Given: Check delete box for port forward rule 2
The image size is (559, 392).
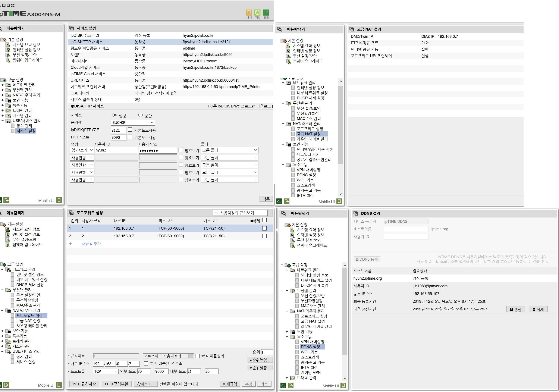Looking at the screenshot, I should pyautogui.click(x=264, y=236).
